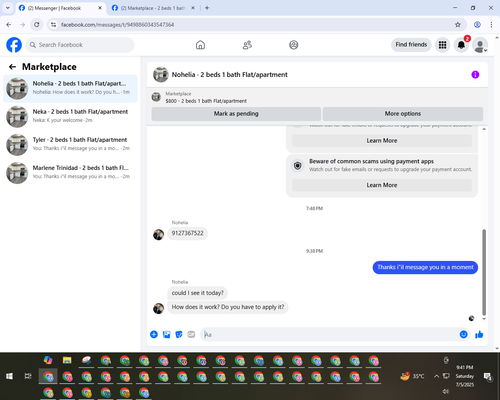This screenshot has height=400, width=500.
Task: Open File Explorer from the taskbar
Action: (67, 360)
